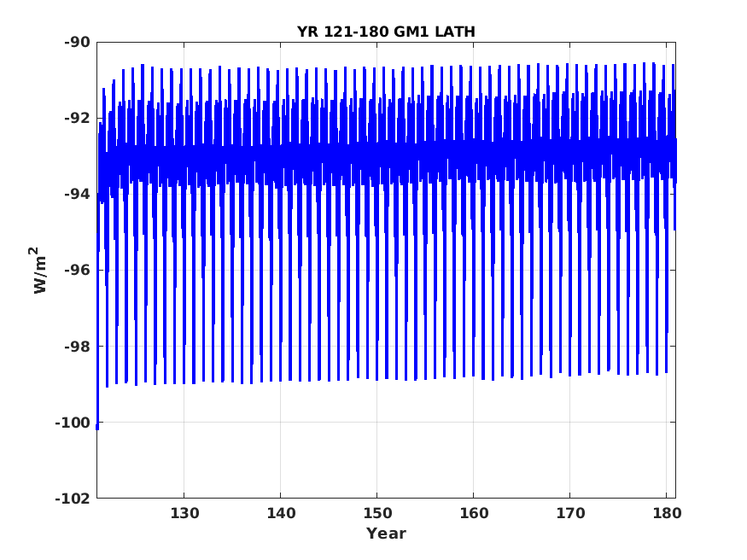This screenshot has width=747, height=560.
Task: Click the x-axis tick label '180'
Action: (667, 513)
